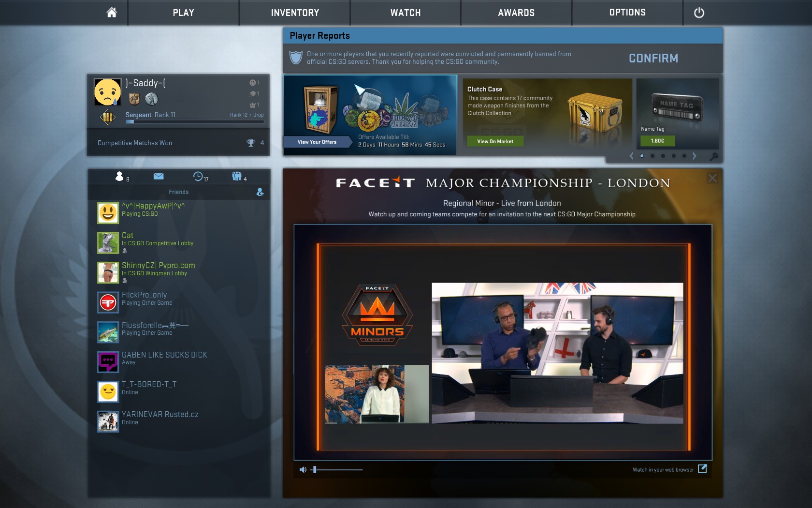Open the envelope invites tab
This screenshot has height=508, width=812.
(x=159, y=177)
